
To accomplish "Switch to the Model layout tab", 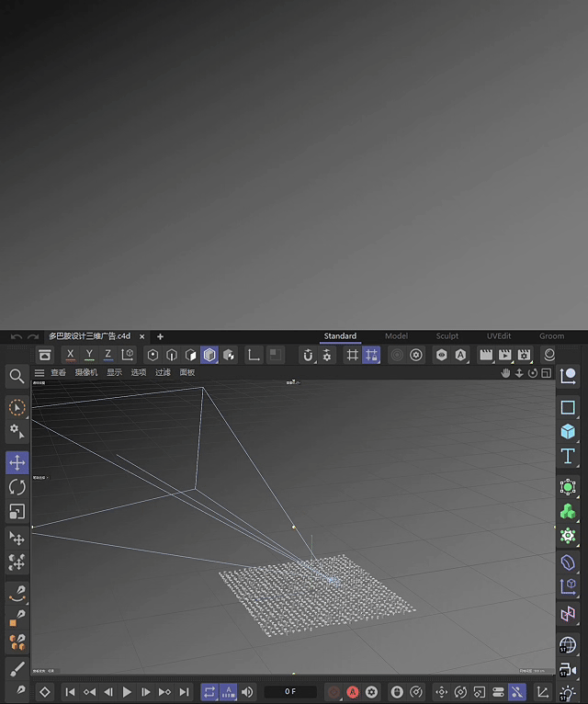I will (396, 335).
